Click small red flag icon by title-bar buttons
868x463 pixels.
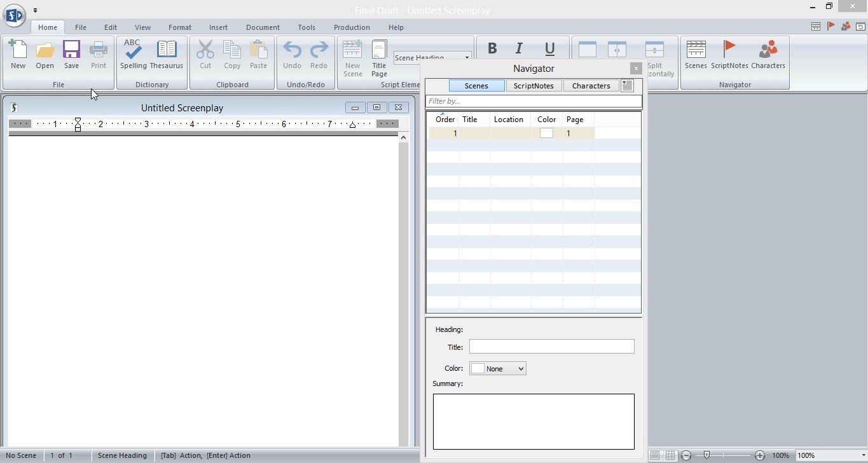coord(831,27)
